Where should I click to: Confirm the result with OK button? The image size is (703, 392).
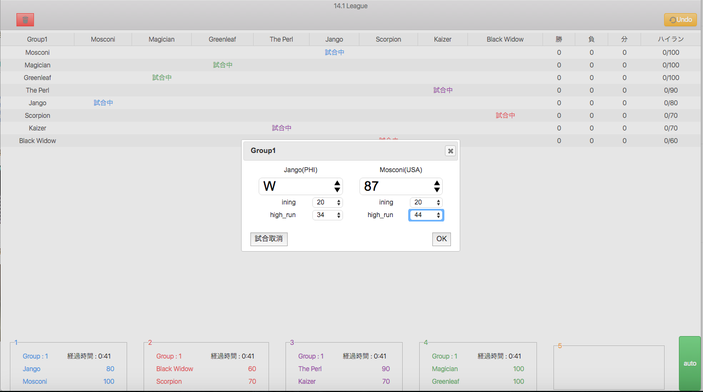(x=441, y=239)
